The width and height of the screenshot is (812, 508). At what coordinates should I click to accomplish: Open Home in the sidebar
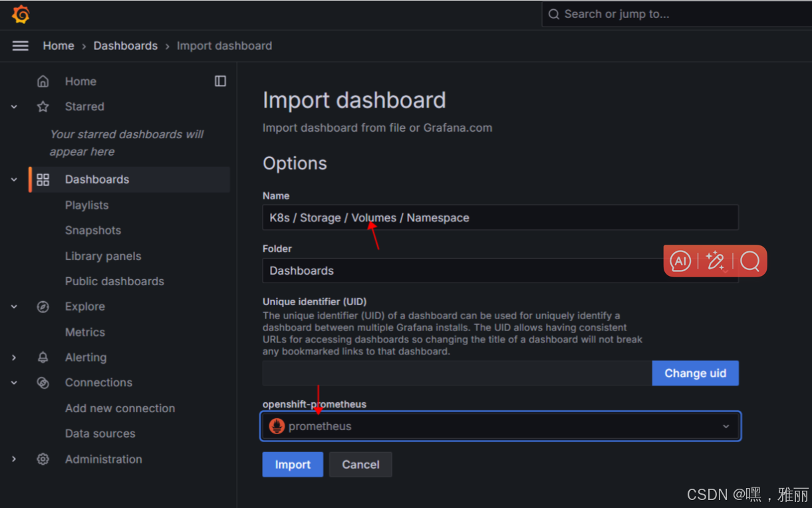point(80,81)
